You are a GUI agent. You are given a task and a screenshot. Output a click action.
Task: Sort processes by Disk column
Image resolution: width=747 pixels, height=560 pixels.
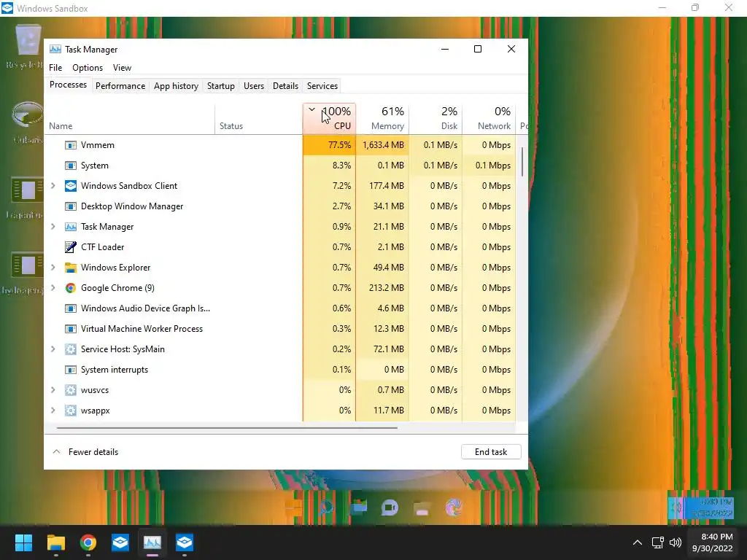point(436,119)
